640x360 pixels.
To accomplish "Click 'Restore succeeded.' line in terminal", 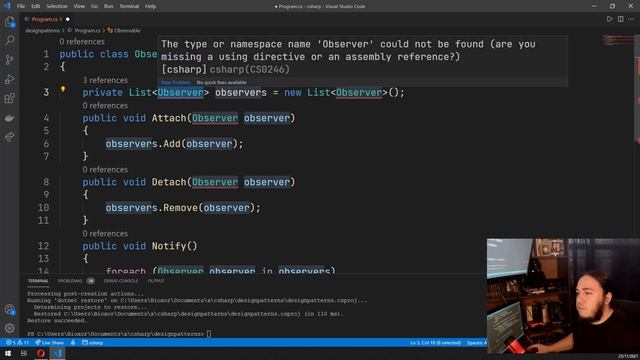I will [57, 320].
